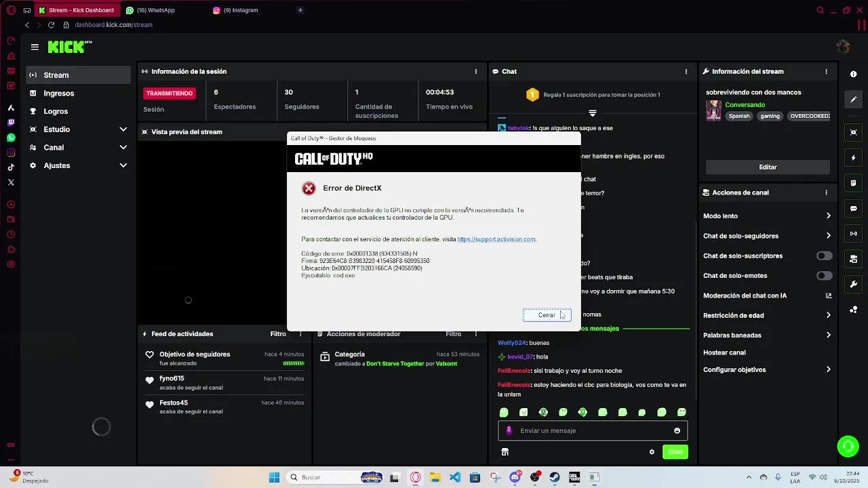Click the microphone icon in chat input
868x488 pixels.
pyautogui.click(x=509, y=430)
